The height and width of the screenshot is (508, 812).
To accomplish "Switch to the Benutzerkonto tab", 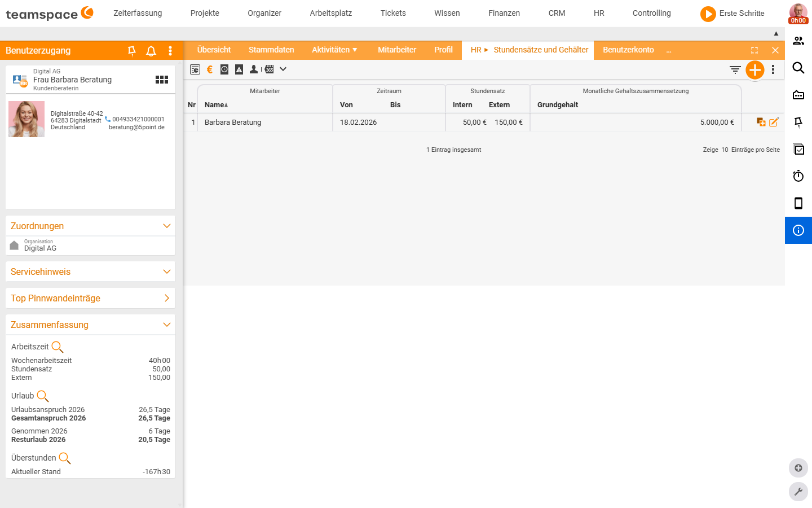I will pos(628,50).
